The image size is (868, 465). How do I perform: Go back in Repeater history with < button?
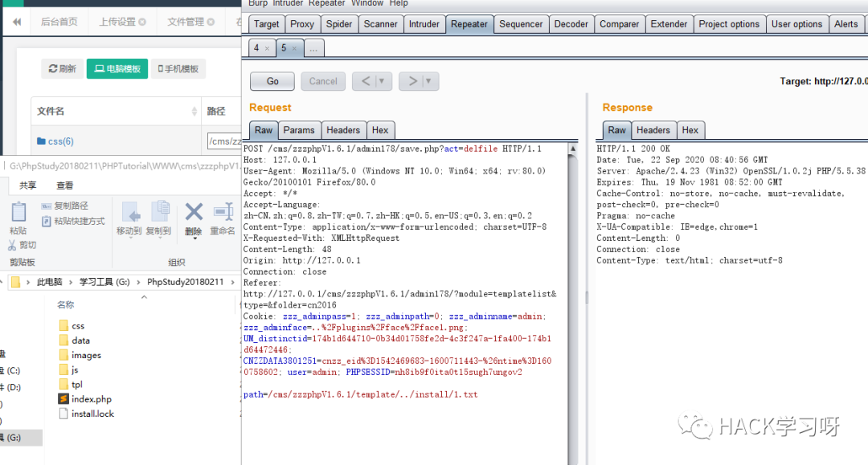[366, 81]
